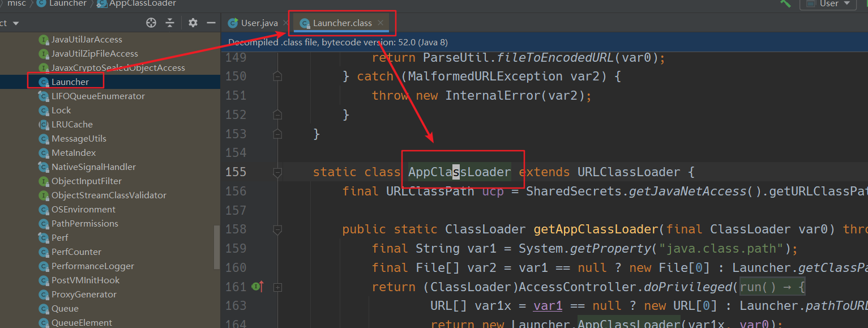This screenshot has height=328, width=868.
Task: Close the Launcher.class tab
Action: point(380,23)
